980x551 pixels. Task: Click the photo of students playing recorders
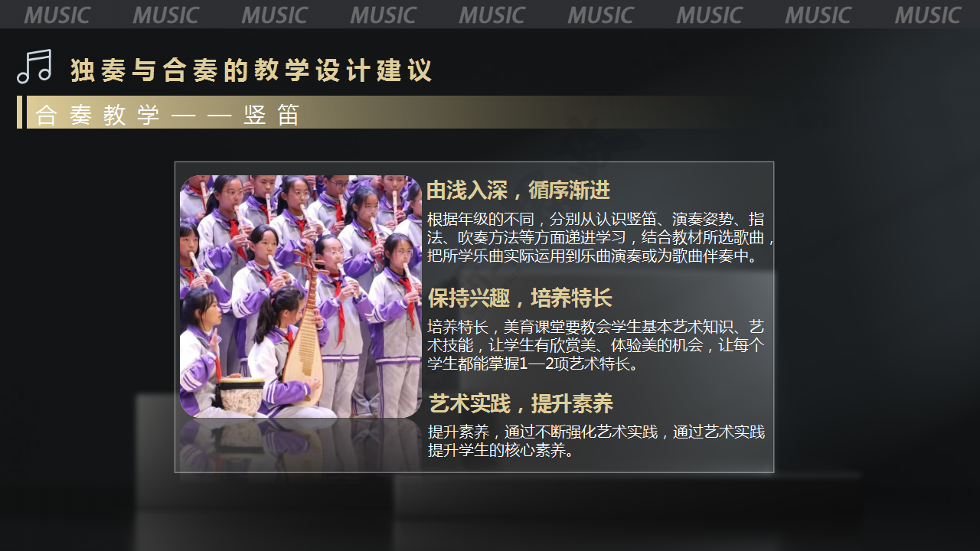click(x=301, y=296)
